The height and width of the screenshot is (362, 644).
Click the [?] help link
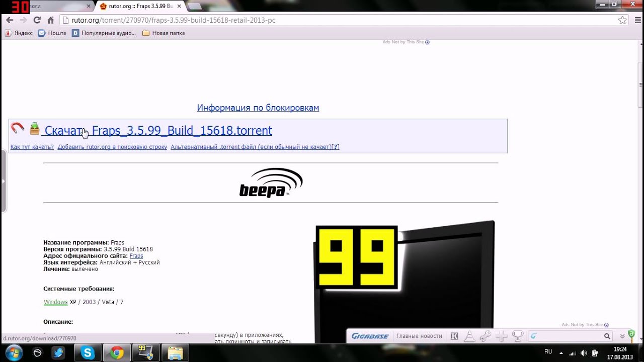pos(335,147)
